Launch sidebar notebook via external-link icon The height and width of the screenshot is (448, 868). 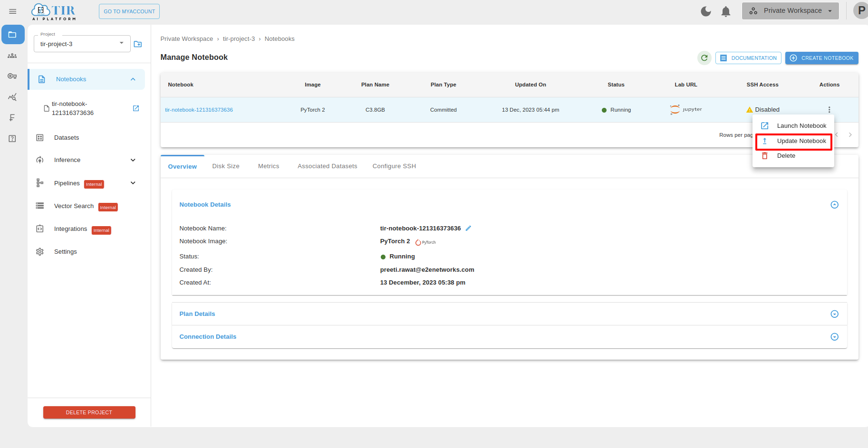pos(136,108)
